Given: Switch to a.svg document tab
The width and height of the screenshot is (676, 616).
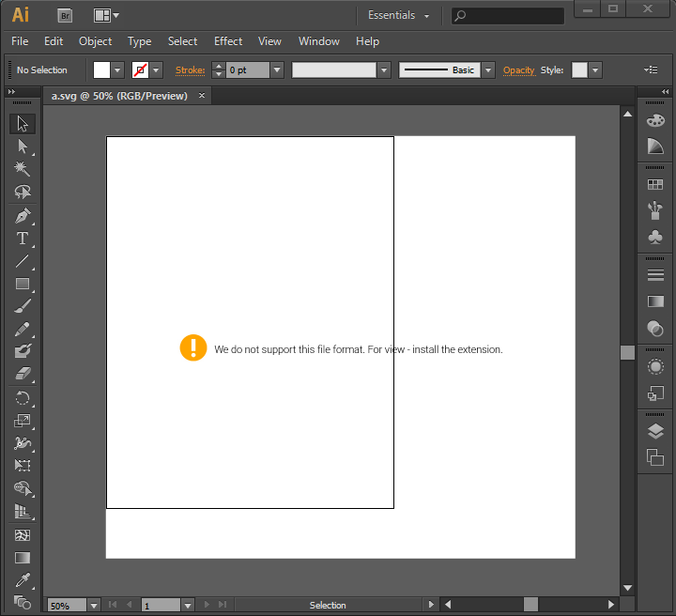Looking at the screenshot, I should click(119, 96).
